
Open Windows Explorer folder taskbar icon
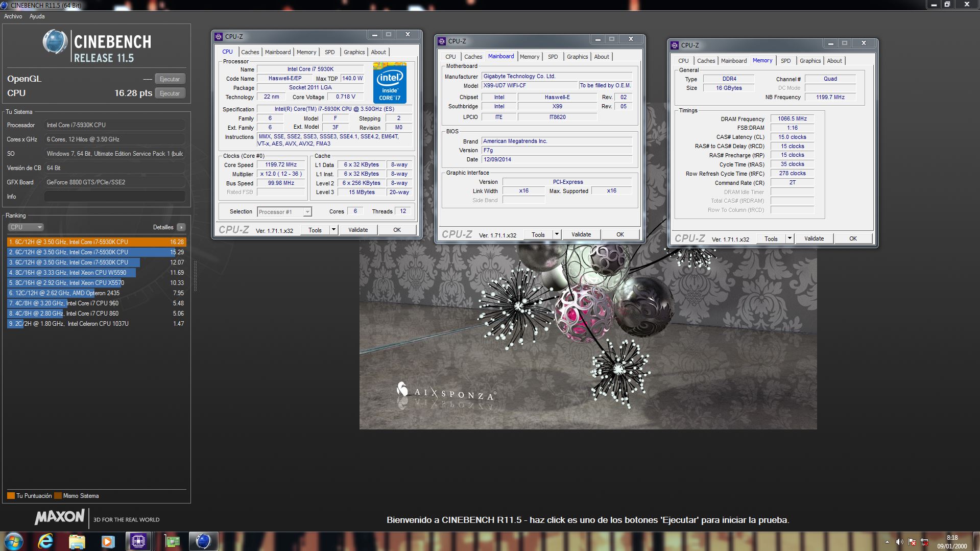[77, 541]
